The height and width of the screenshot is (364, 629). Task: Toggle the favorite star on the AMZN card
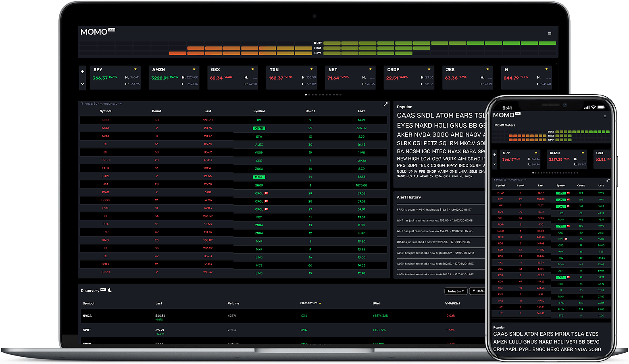point(194,69)
